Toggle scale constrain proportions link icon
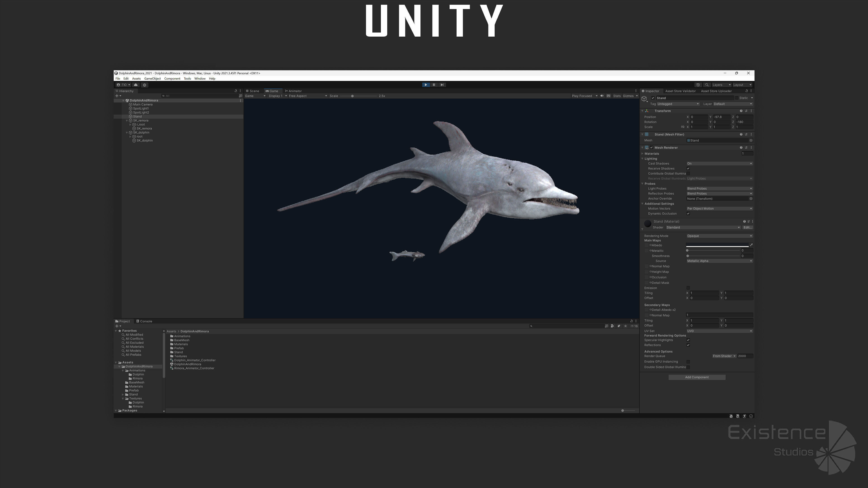The width and height of the screenshot is (868, 488). pyautogui.click(x=683, y=127)
